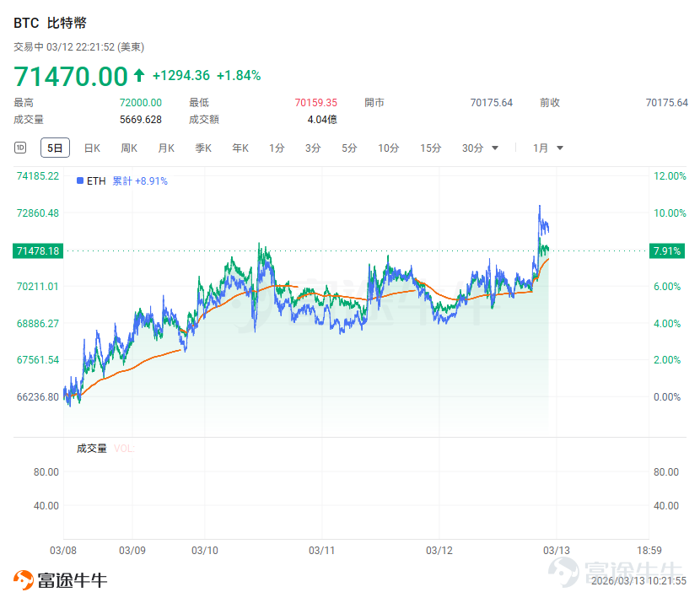Click the ETH comparison legend label
700x603 pixels.
[96, 180]
